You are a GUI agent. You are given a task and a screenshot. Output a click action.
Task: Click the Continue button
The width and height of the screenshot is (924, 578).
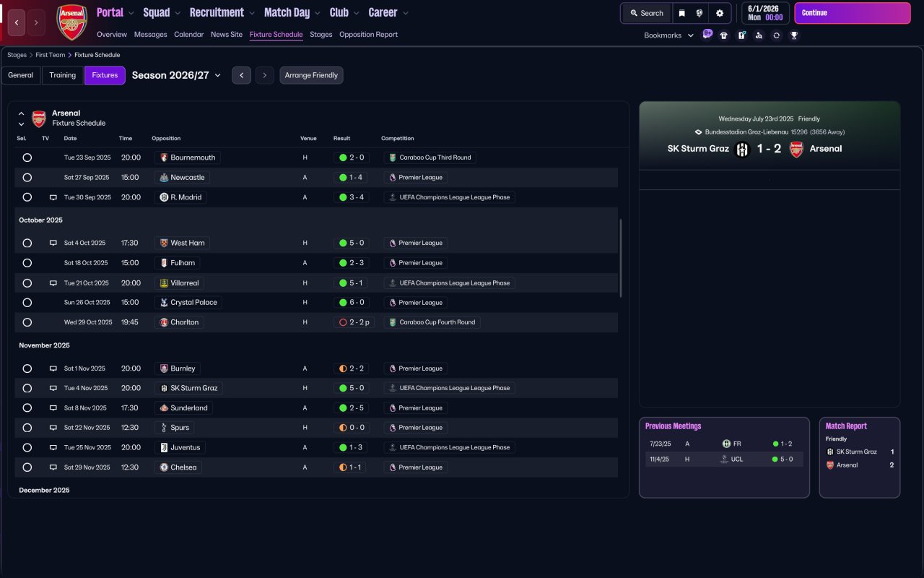coord(853,13)
